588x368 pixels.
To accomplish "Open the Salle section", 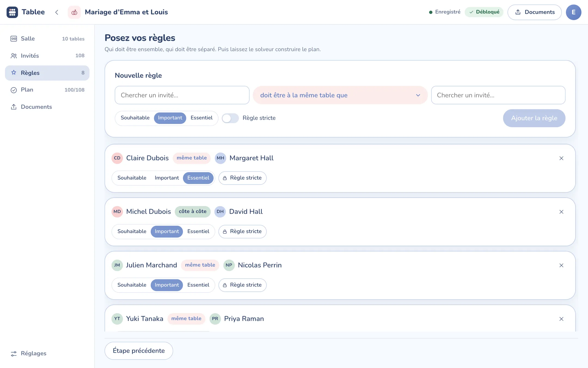I will [47, 39].
